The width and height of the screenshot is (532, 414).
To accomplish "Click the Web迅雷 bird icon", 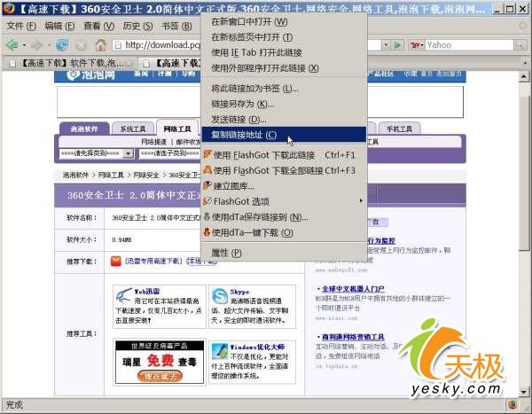I will tap(123, 295).
